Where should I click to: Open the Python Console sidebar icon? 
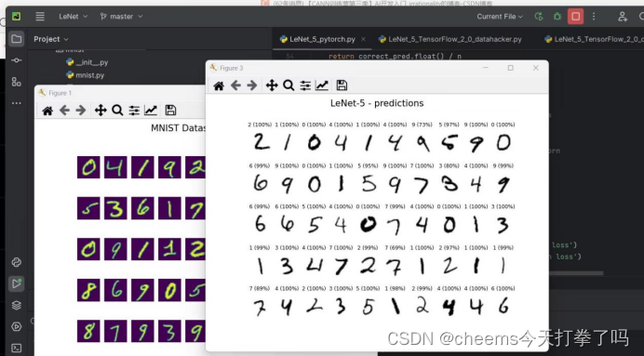click(x=17, y=262)
